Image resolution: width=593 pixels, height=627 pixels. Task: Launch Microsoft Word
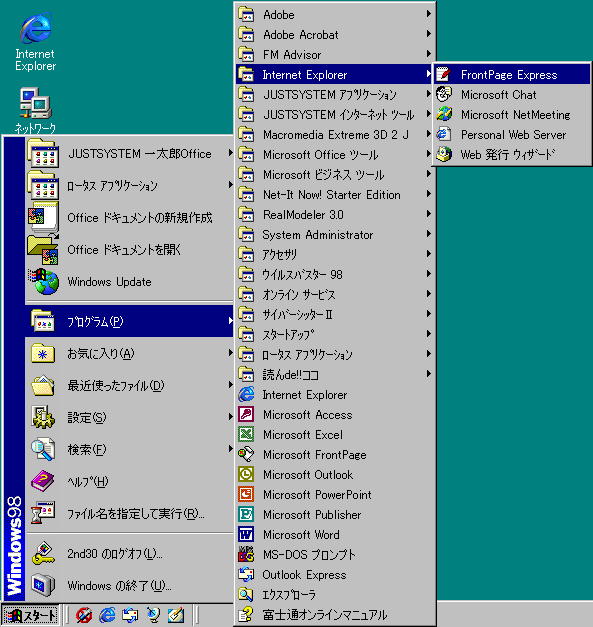click(335, 534)
